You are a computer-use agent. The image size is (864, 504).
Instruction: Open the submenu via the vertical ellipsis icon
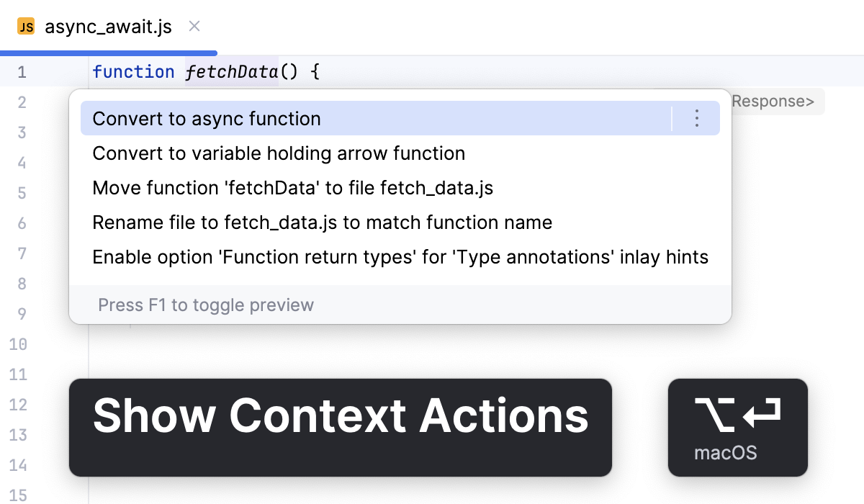[x=696, y=119]
